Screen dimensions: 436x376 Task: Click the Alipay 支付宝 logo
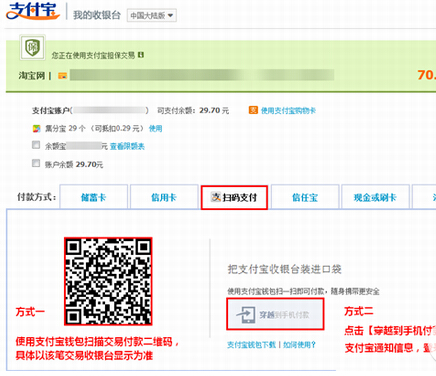click(x=33, y=11)
